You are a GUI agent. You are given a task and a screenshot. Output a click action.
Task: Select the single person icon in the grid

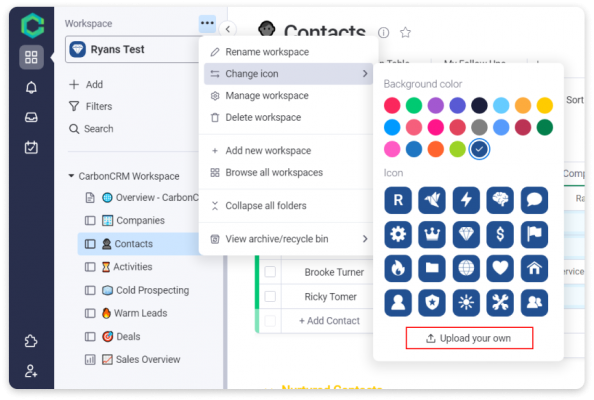coord(398,303)
